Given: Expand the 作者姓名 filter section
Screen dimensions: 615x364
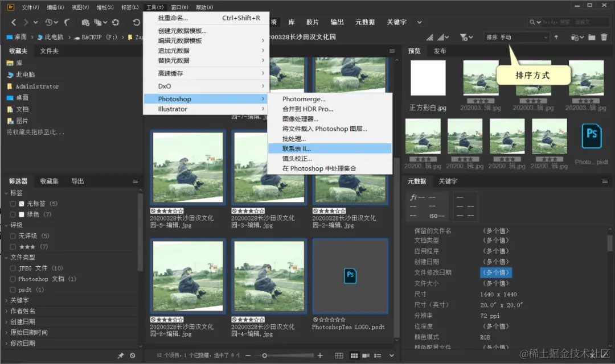Looking at the screenshot, I should [6, 311].
